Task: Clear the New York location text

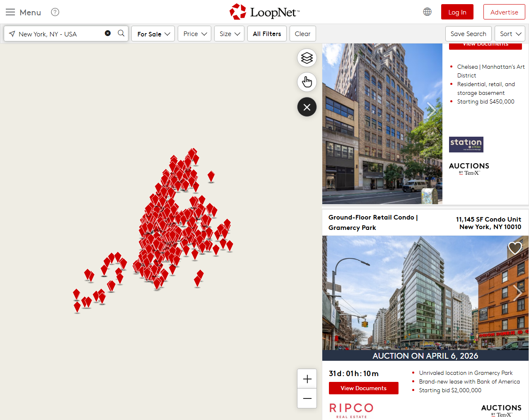Action: pos(108,33)
